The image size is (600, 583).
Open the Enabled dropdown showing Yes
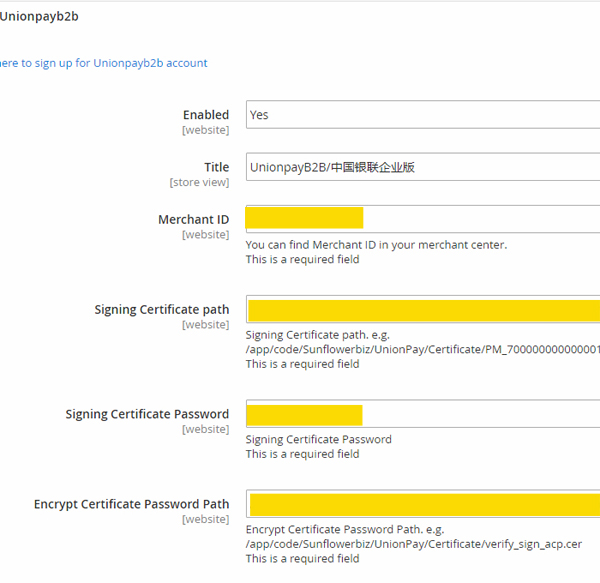tap(422, 115)
